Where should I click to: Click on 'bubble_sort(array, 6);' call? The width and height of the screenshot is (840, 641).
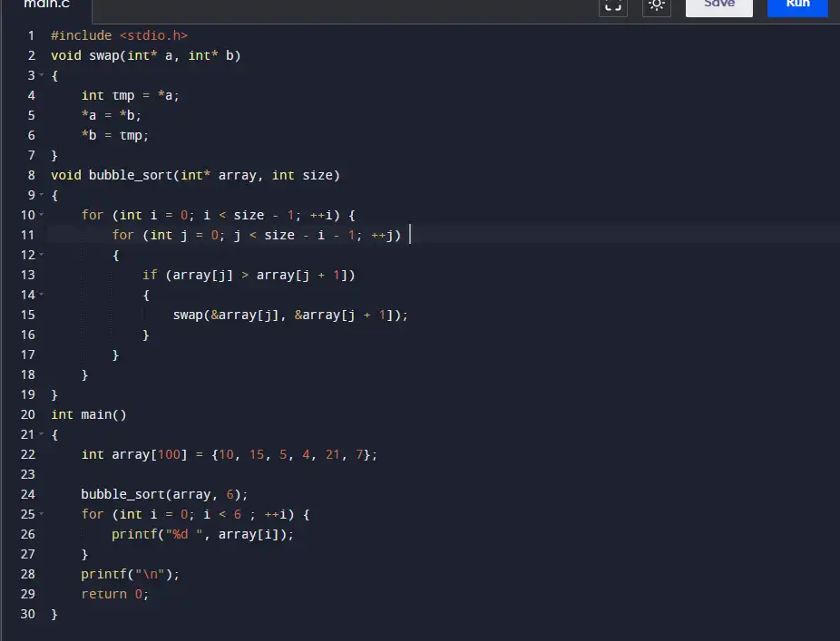[x=164, y=494]
